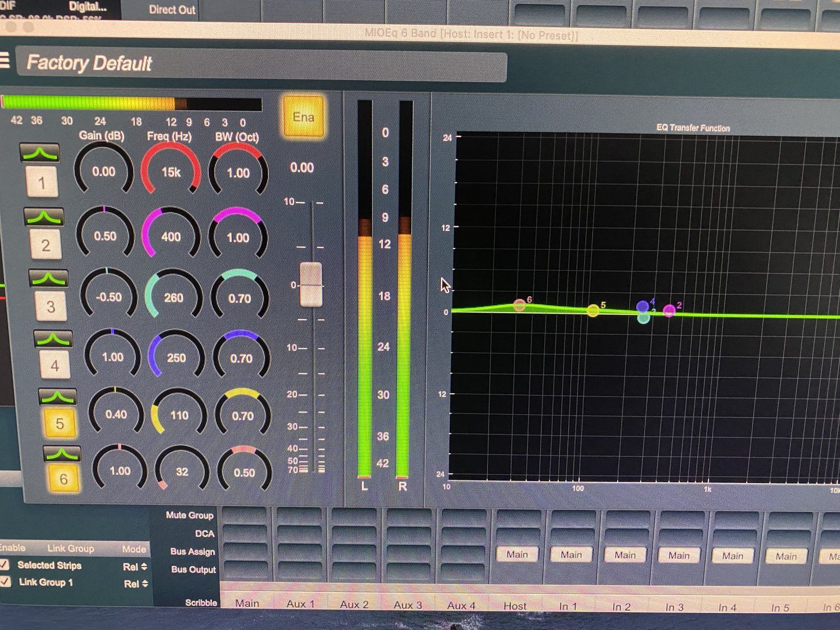Disable band 6 enable button
This screenshot has height=630, width=840.
[64, 479]
